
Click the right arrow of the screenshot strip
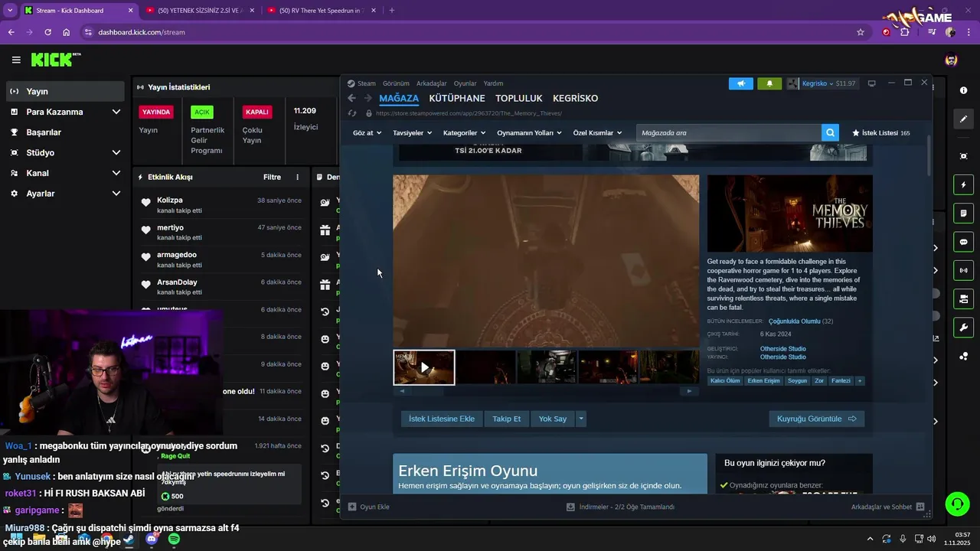[x=689, y=391]
